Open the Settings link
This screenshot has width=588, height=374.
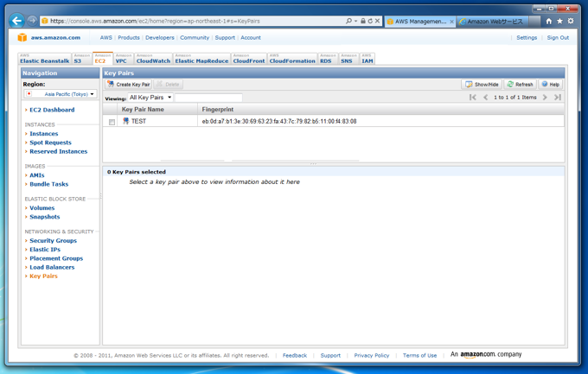point(527,37)
